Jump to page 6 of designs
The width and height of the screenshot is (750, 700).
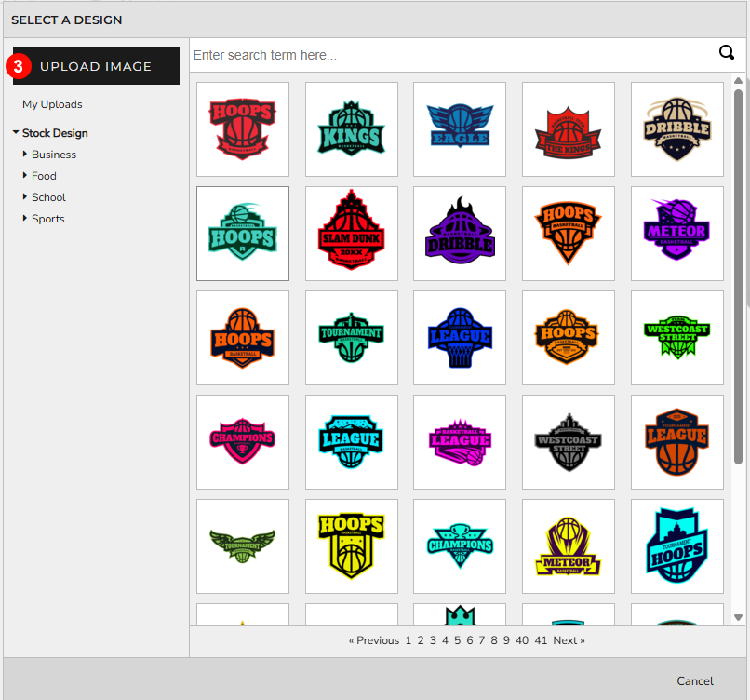click(x=470, y=640)
